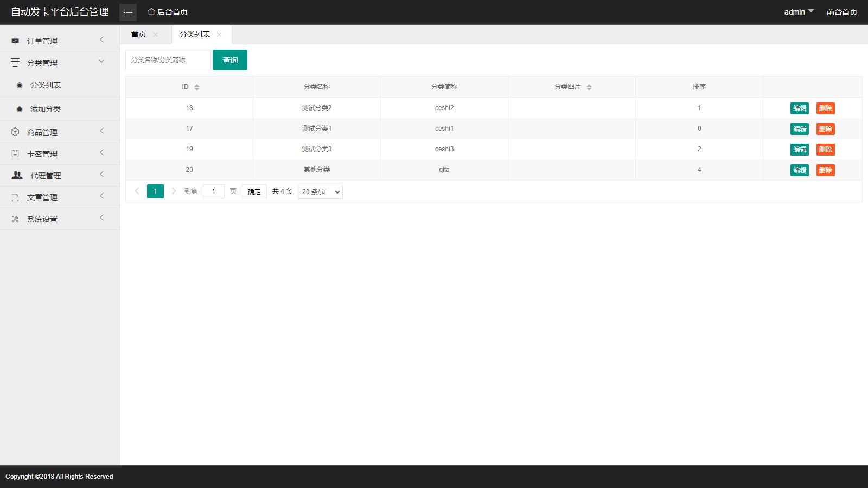Open 添加分类 in the sidebar

46,109
